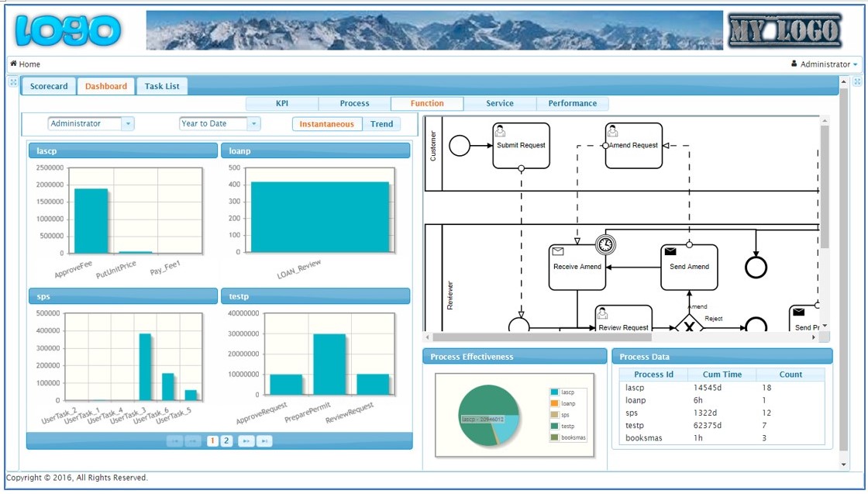Image resolution: width=868 pixels, height=494 pixels.
Task: Switch to the Task List tab
Action: coord(162,86)
